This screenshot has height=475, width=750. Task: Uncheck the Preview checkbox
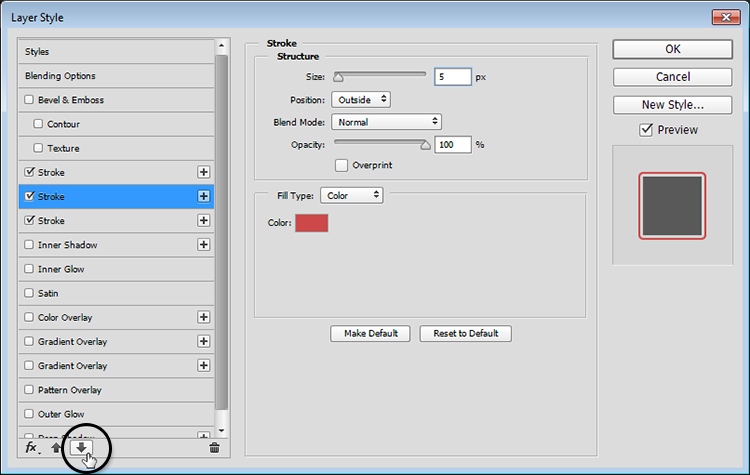[x=646, y=129]
